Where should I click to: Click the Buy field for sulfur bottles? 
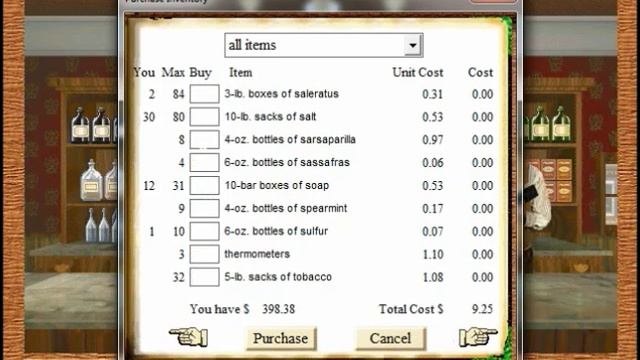[x=204, y=231]
